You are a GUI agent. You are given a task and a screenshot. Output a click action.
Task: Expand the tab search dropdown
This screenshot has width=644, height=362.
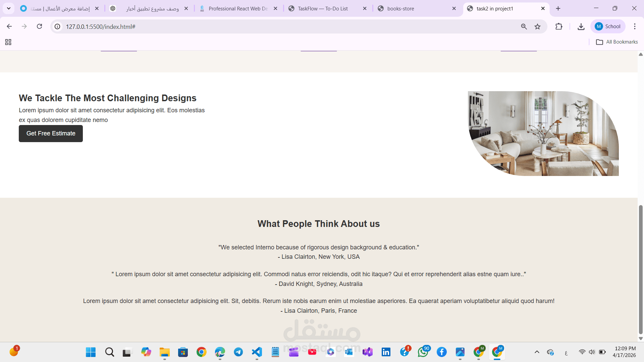pos(9,8)
